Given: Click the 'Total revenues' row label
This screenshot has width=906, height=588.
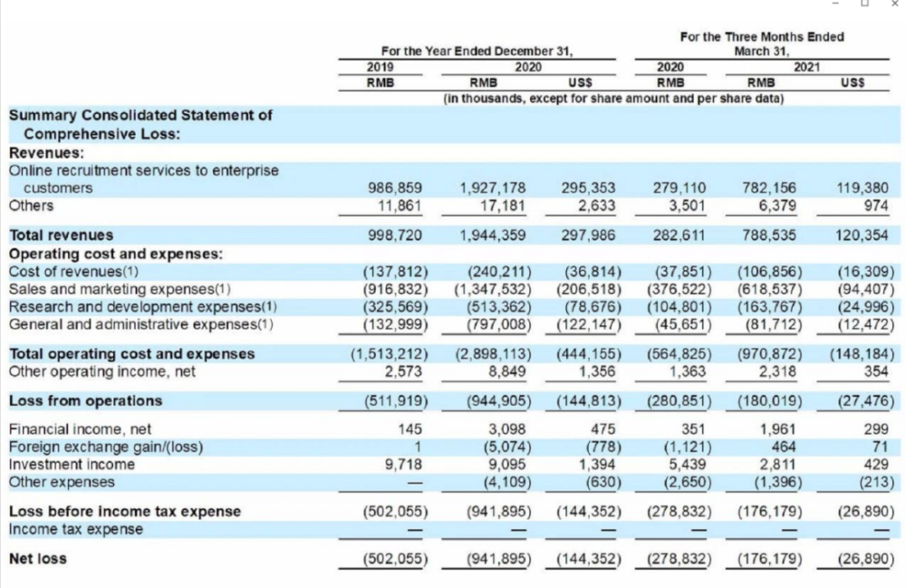Looking at the screenshot, I should click(x=61, y=235).
